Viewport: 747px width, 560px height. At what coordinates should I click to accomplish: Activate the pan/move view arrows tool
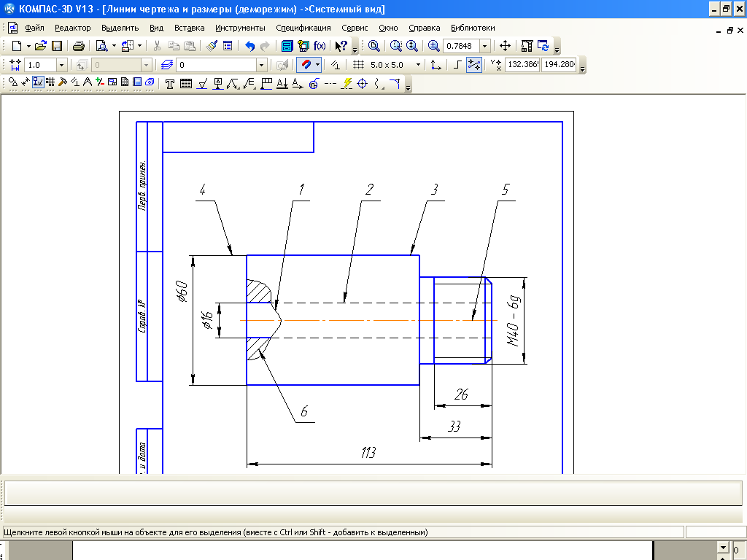tap(505, 46)
